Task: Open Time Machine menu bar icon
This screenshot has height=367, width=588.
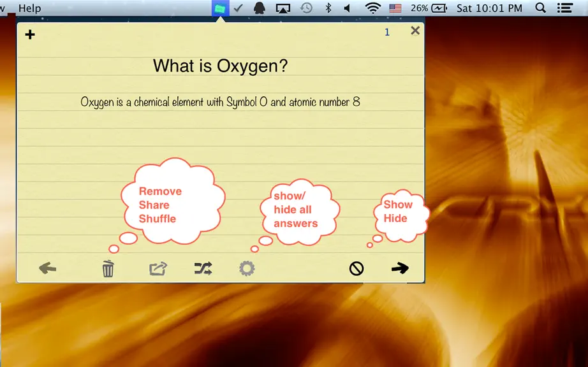Action: (306, 8)
